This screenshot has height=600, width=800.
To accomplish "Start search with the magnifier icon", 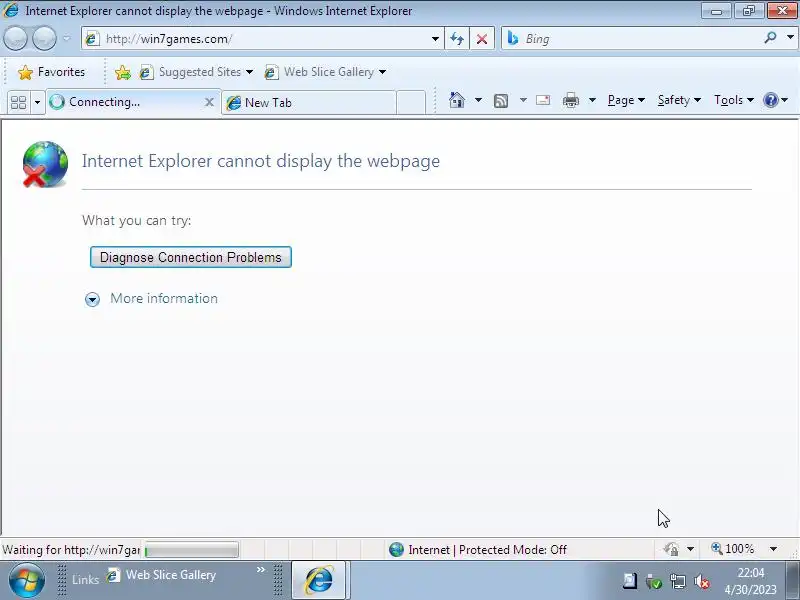I will pos(770,38).
